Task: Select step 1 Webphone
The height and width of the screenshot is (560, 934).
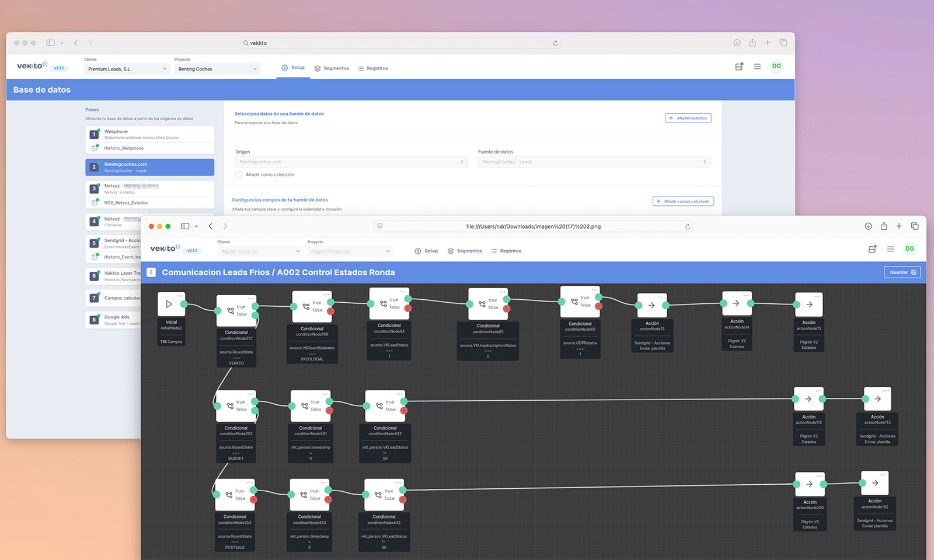Action: click(x=149, y=134)
